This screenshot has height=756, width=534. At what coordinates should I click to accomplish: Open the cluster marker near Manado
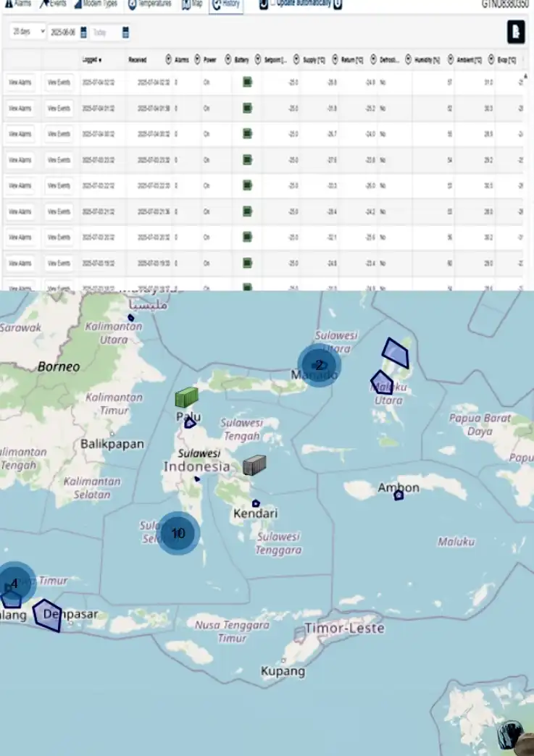click(319, 366)
